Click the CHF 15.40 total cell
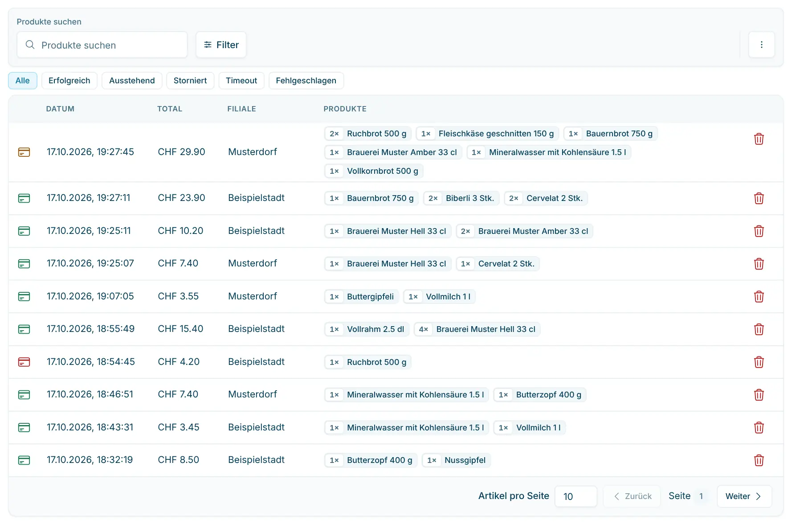 pyautogui.click(x=180, y=329)
